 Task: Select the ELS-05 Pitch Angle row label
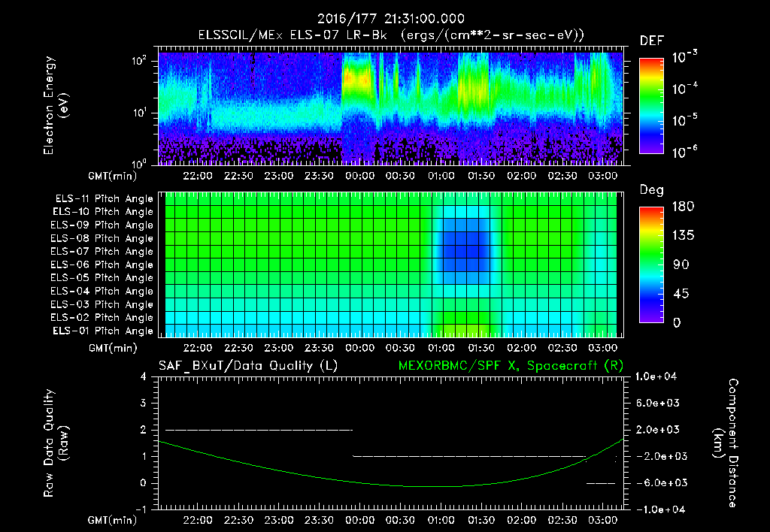(x=102, y=278)
